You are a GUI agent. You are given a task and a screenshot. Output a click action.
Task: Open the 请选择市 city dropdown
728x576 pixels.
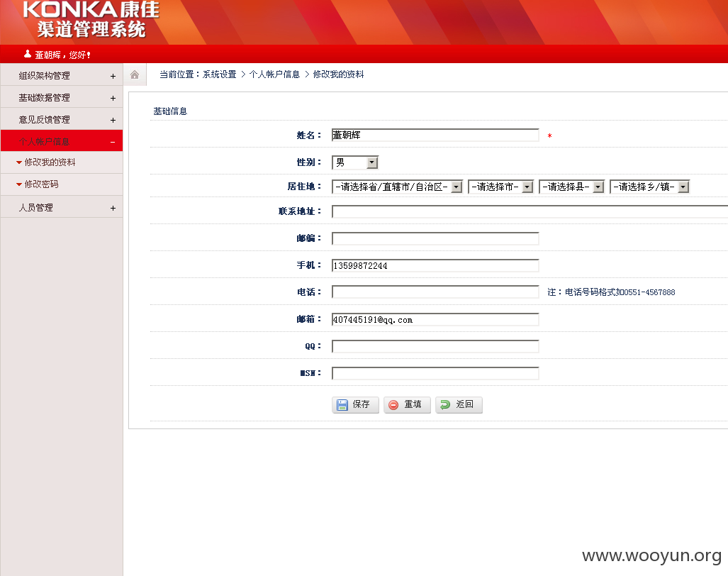point(501,187)
